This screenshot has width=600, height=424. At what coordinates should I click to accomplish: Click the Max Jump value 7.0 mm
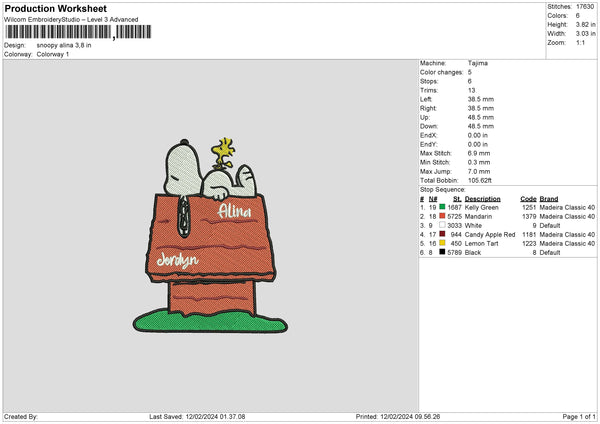tap(479, 171)
